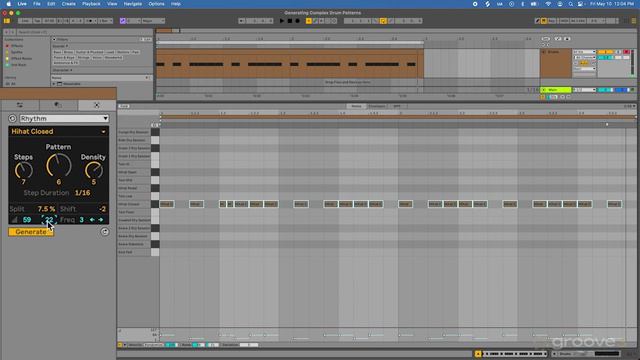Image resolution: width=640 pixels, height=360 pixels.
Task: Select the Ambience & FX filter tag
Action: coord(66,63)
